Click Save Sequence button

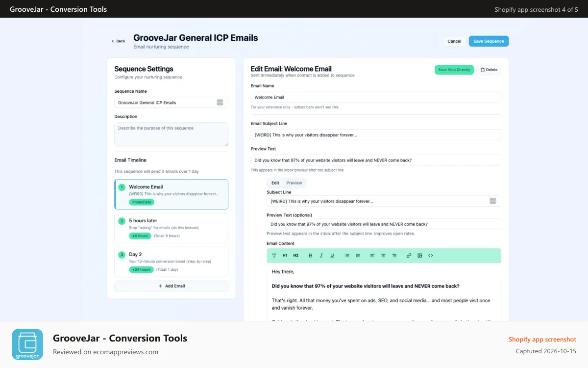click(x=489, y=41)
